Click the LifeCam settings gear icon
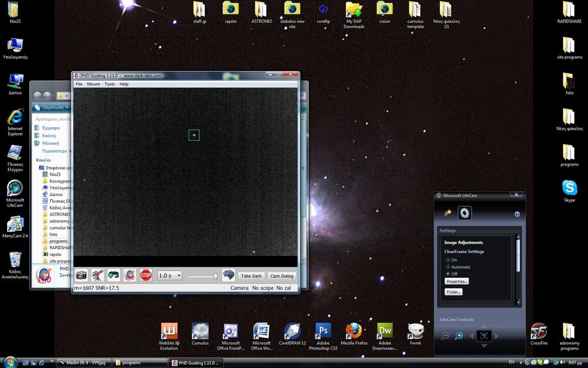Viewport: 588px width, 368px height. point(465,213)
